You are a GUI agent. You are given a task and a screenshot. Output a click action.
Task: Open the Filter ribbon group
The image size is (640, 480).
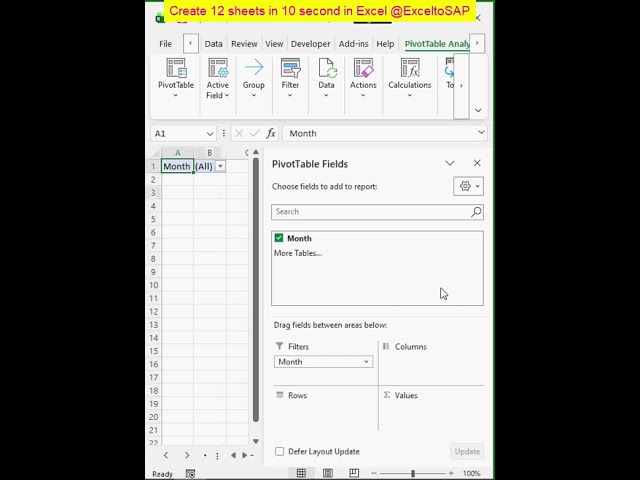[x=290, y=78]
